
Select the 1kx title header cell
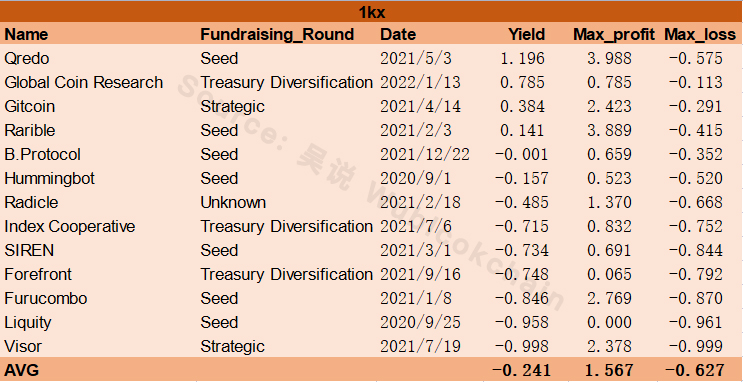(372, 12)
